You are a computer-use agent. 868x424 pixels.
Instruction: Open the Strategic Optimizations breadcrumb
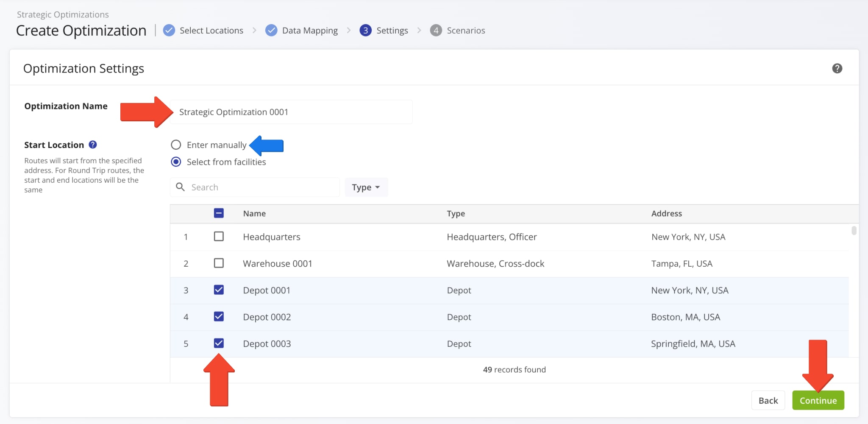click(62, 14)
